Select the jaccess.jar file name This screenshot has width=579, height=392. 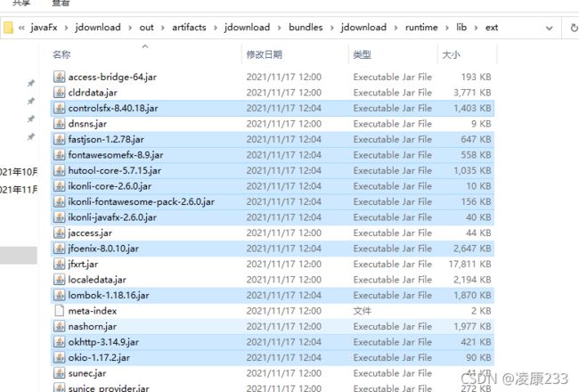90,233
